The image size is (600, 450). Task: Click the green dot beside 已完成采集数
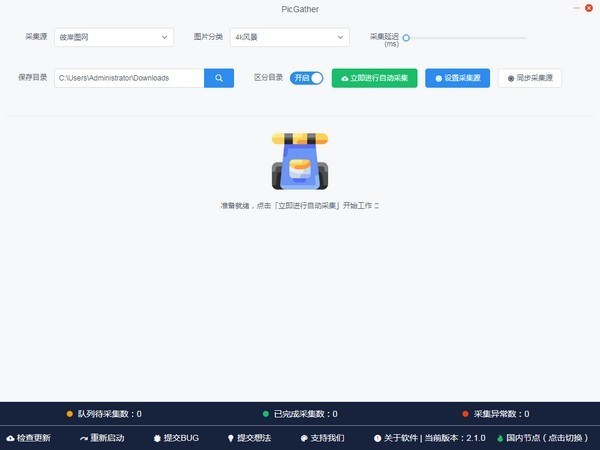(x=266, y=414)
